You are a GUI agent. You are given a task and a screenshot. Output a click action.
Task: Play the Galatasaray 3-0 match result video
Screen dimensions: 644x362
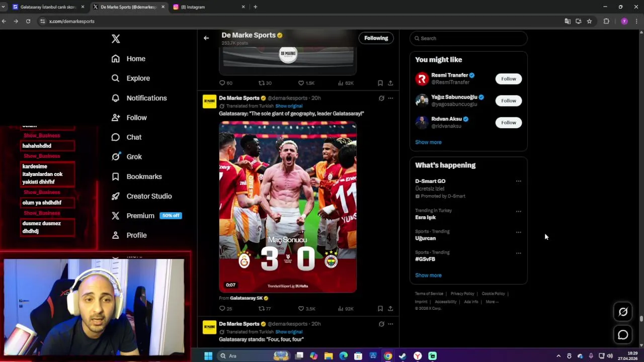click(x=288, y=207)
